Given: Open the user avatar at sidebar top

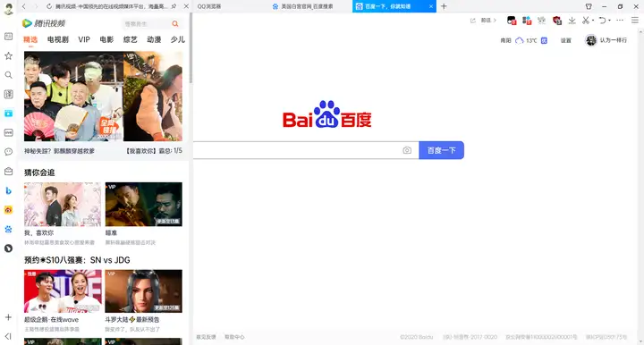Looking at the screenshot, I should [8, 8].
